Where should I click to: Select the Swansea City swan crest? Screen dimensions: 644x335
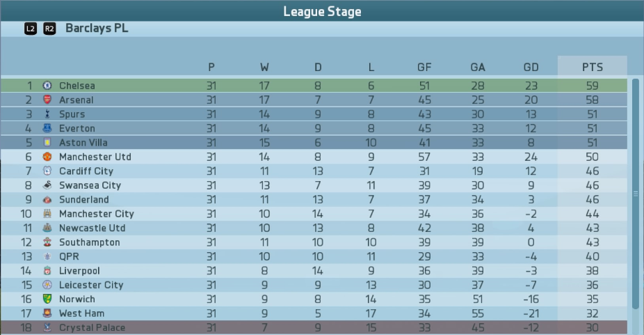coord(47,185)
